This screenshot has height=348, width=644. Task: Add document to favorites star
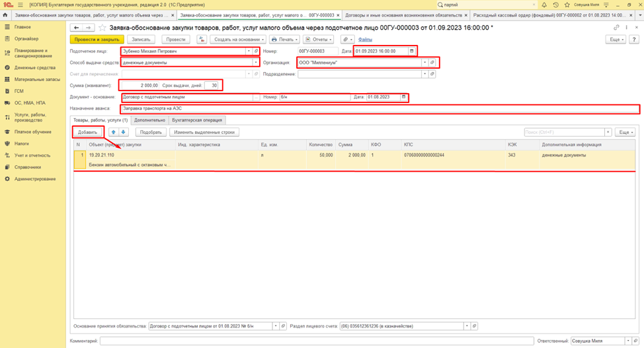(102, 28)
